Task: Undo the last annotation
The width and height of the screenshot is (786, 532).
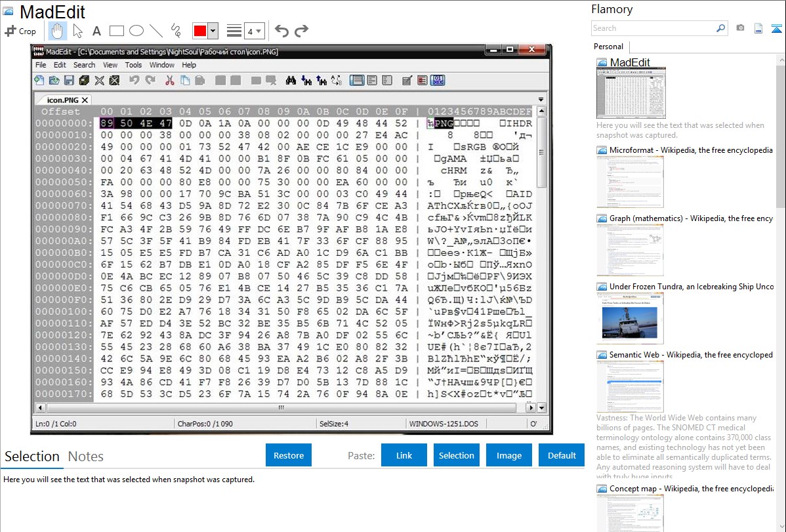Action: [x=281, y=31]
